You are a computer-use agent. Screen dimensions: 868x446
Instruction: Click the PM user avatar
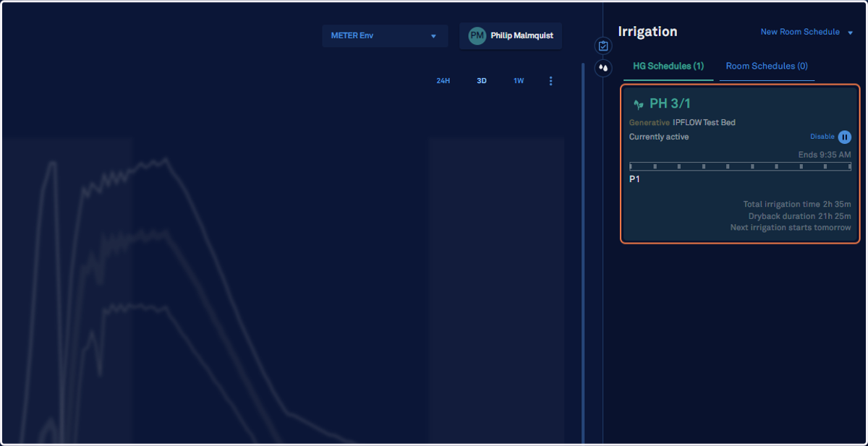[x=477, y=35]
